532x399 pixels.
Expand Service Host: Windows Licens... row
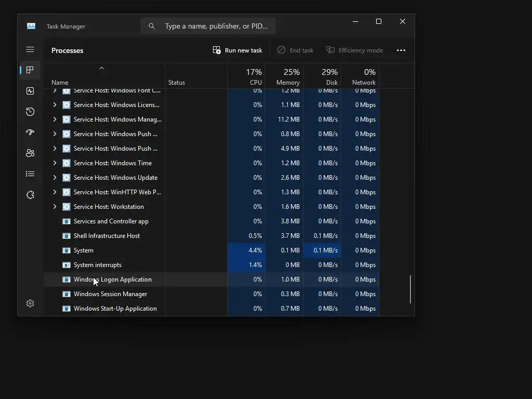55,105
